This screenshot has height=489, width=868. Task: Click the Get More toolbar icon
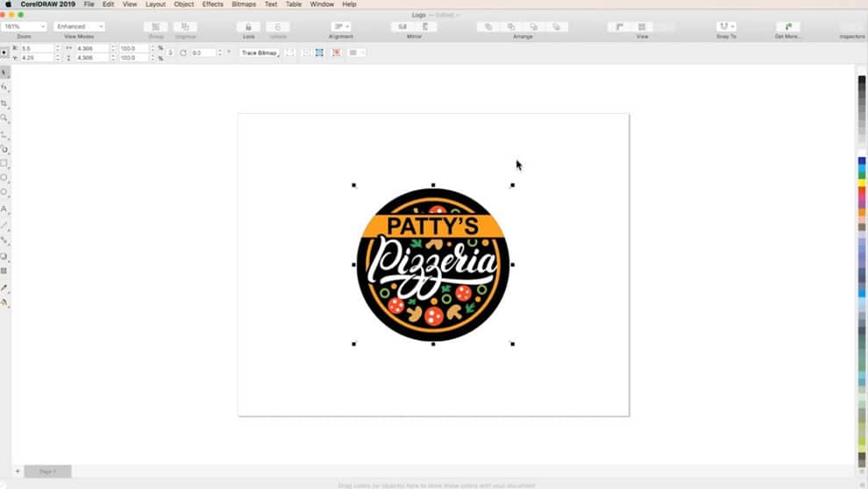pyautogui.click(x=787, y=27)
